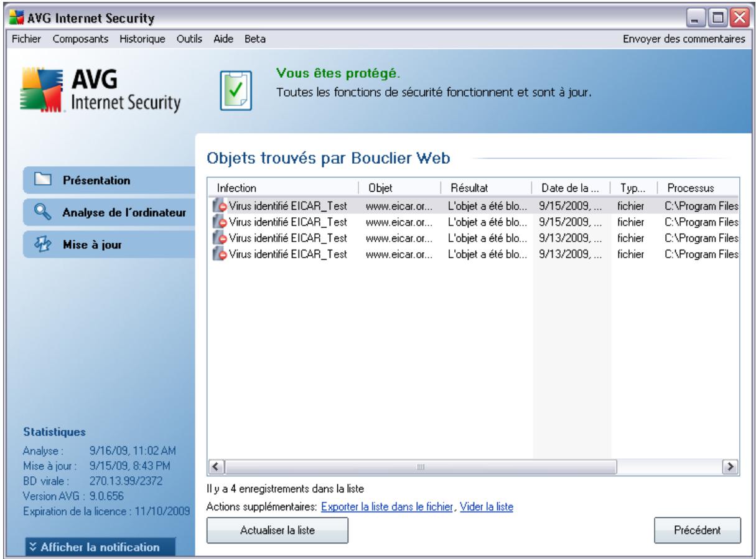Click the Vider la liste link
Screen dimensions: 756x559
[486, 507]
